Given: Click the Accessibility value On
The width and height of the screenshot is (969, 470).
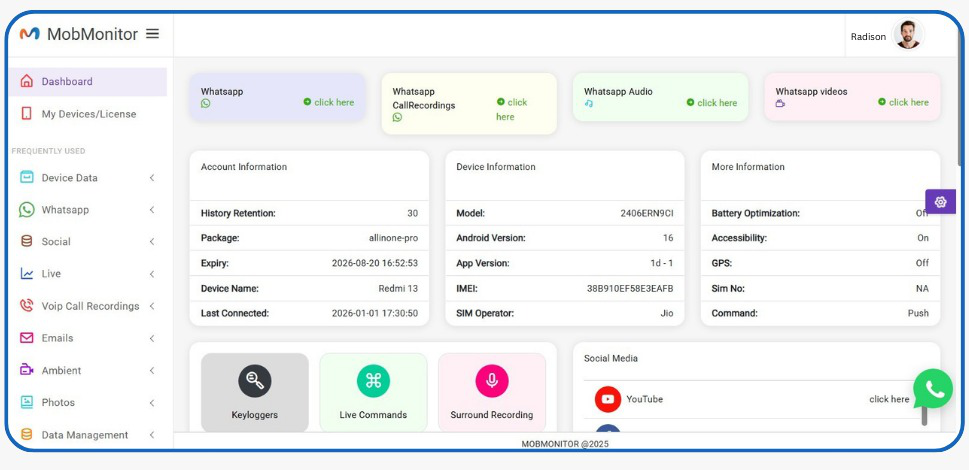Looking at the screenshot, I should 923,238.
